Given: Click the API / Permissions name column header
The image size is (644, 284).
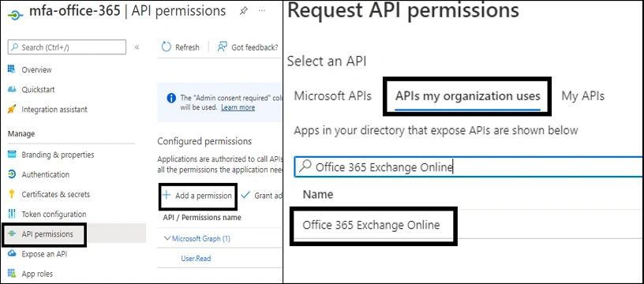Looking at the screenshot, I should click(x=202, y=217).
